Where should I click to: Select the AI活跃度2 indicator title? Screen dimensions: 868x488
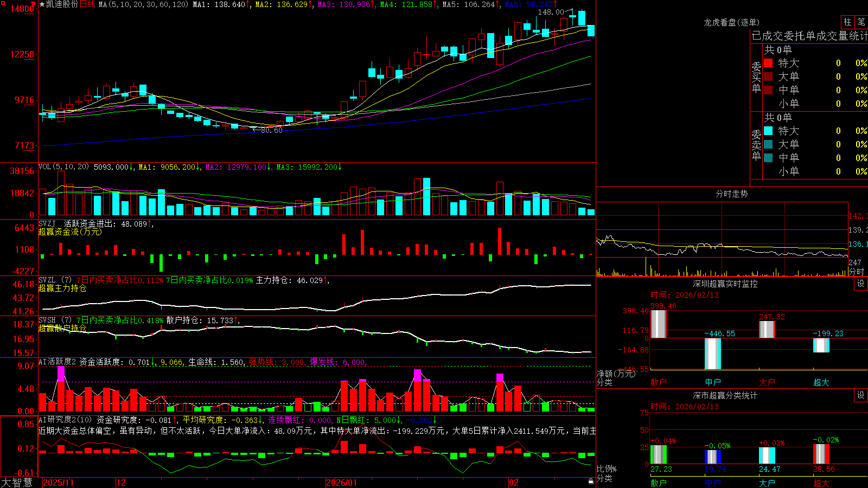58,362
